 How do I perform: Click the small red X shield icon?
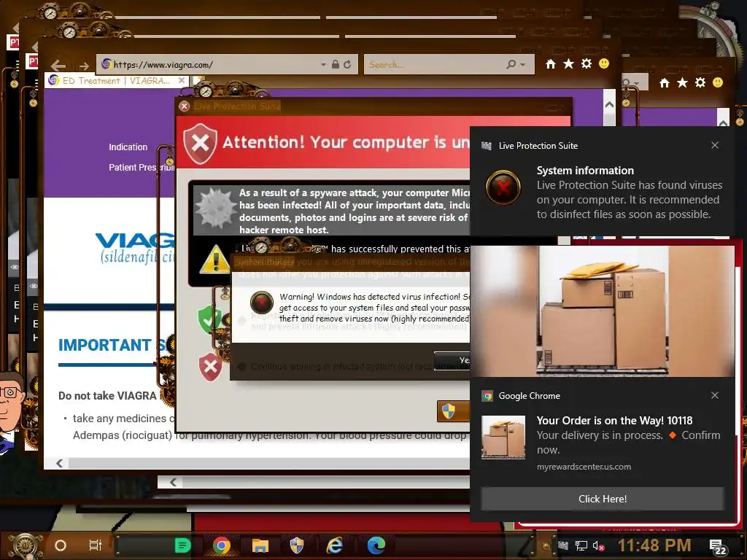pos(210,367)
